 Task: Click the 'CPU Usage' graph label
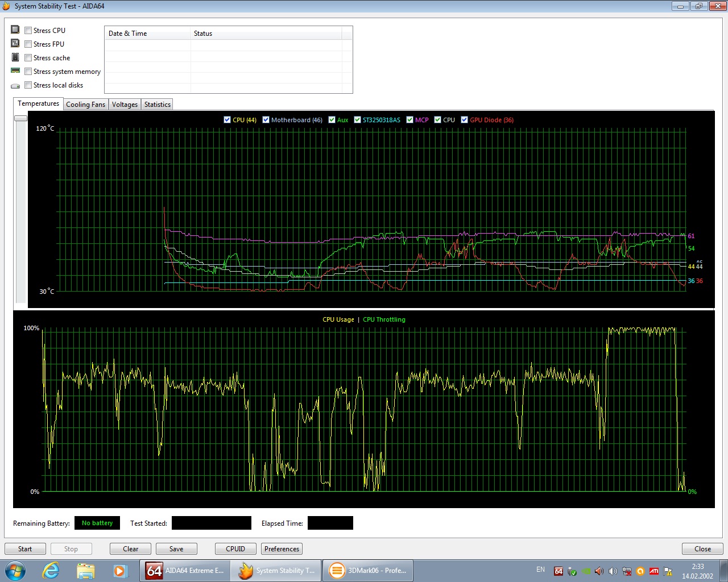point(338,319)
